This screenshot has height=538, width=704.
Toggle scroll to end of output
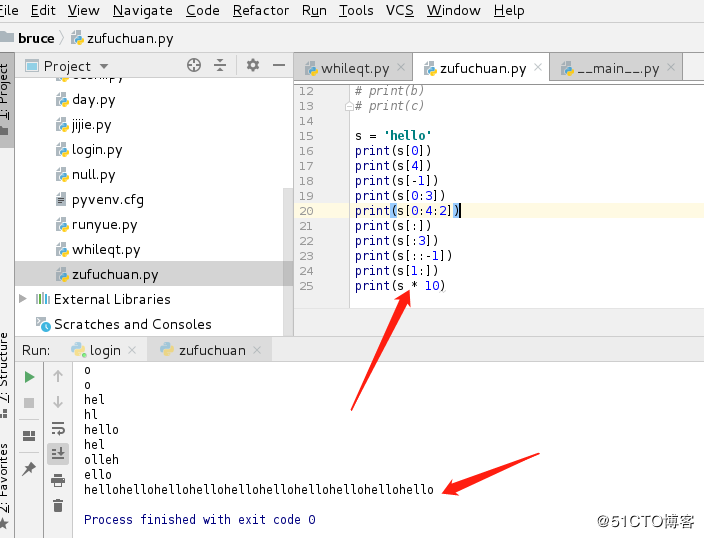tap(58, 454)
